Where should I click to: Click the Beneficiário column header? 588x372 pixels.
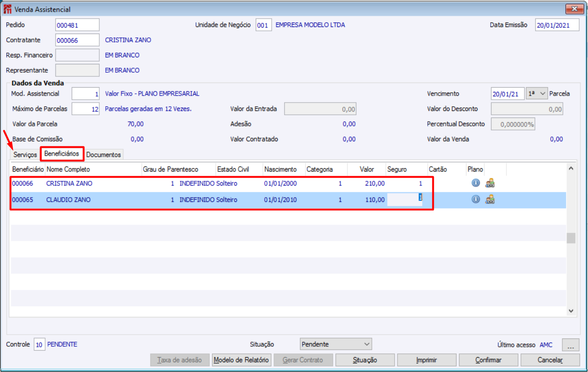[x=28, y=169]
